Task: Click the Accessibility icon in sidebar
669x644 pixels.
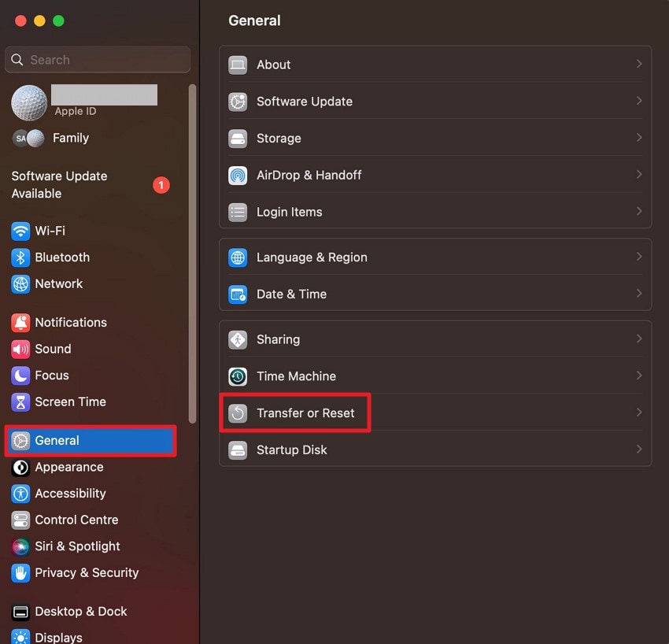Action: (20, 494)
